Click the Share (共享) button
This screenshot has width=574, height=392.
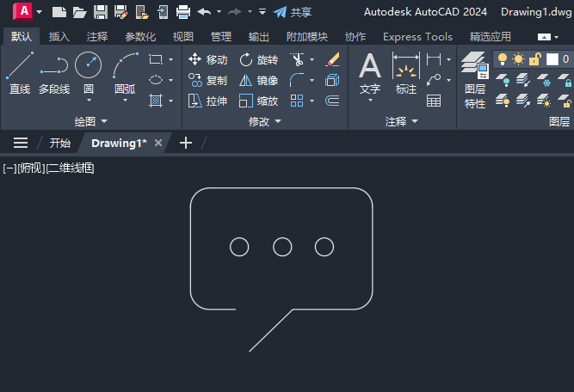293,12
